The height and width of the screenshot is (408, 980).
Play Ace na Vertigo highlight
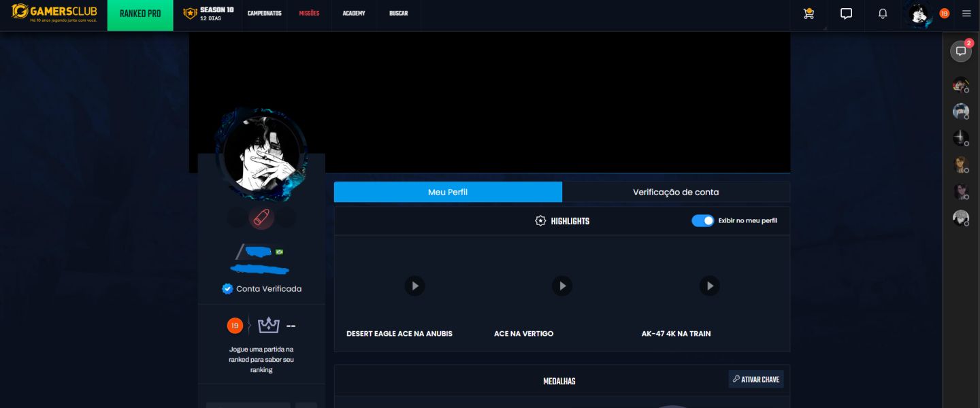coord(562,286)
